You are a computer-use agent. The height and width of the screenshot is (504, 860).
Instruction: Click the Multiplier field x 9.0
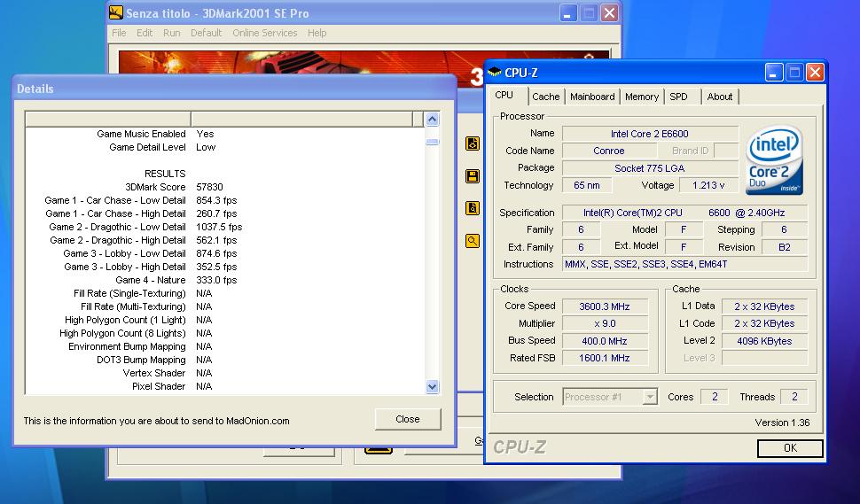point(605,324)
